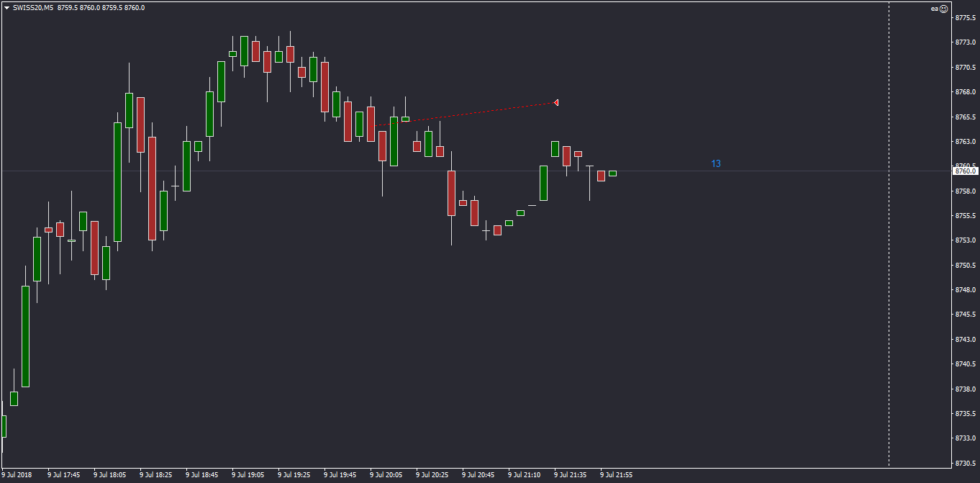Click the most recent green candle on the chart

point(612,173)
